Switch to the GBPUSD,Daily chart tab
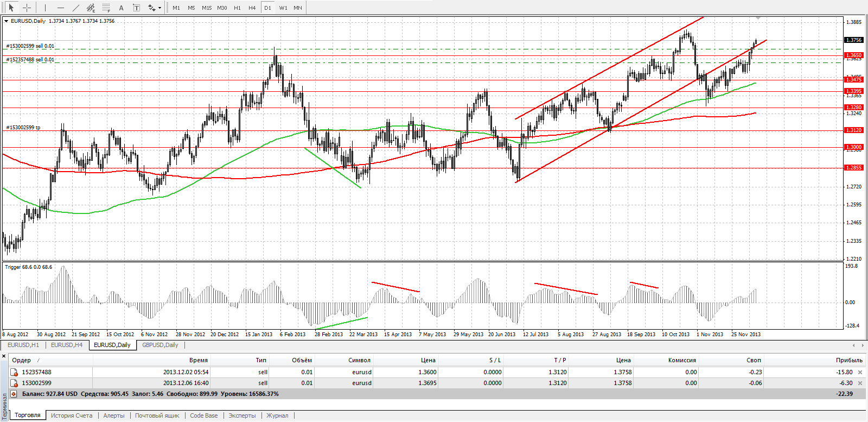 point(160,345)
